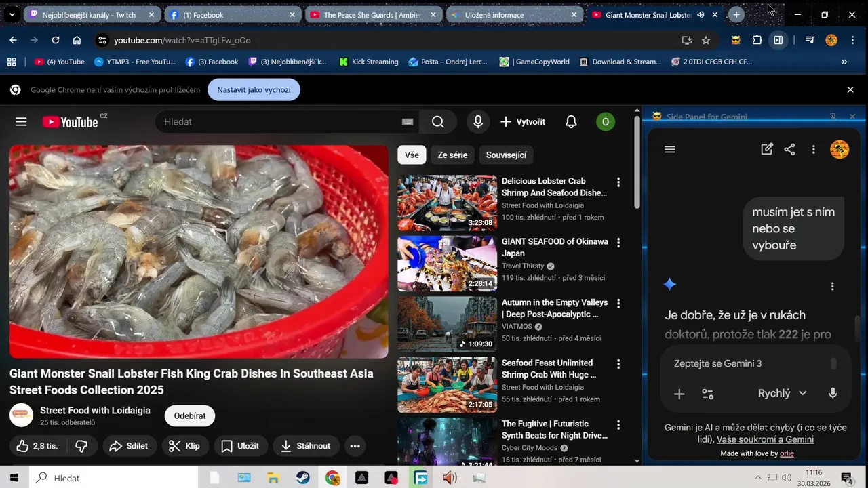Switch to the Twitch Nejoblíbenější kanály tab
The width and height of the screenshot is (868, 488).
pyautogui.click(x=93, y=15)
